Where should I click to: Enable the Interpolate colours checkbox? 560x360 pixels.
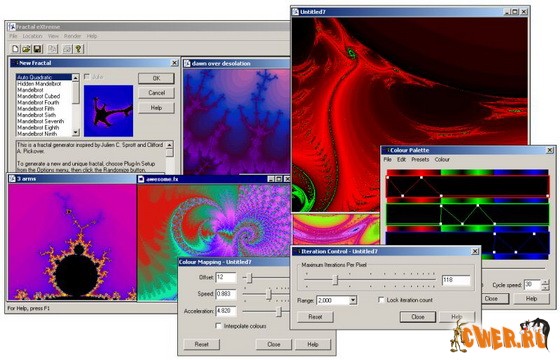(x=218, y=326)
